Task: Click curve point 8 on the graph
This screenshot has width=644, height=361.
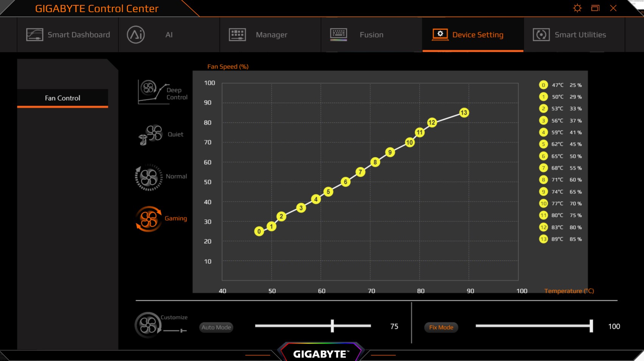Action: pyautogui.click(x=375, y=162)
